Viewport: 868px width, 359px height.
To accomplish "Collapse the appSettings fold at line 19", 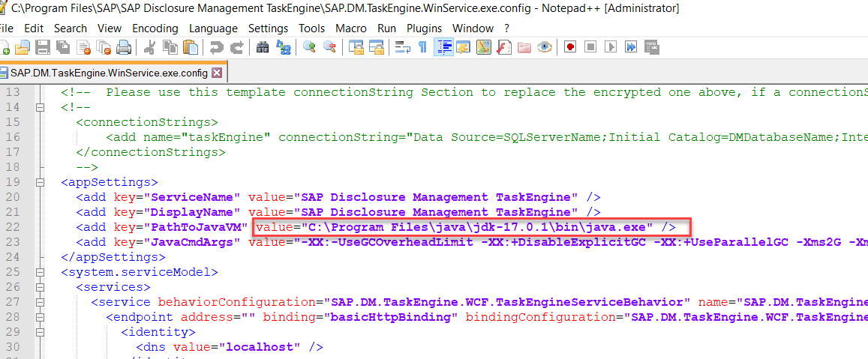I will (x=40, y=182).
